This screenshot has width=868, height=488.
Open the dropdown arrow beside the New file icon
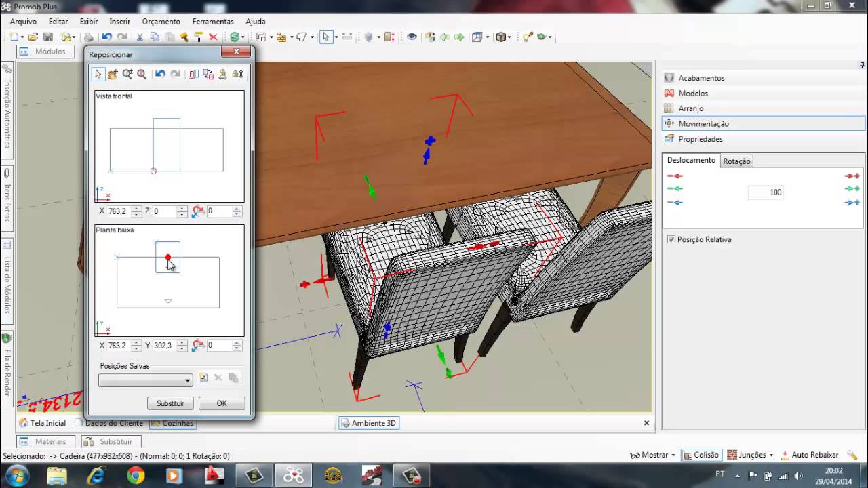point(22,37)
